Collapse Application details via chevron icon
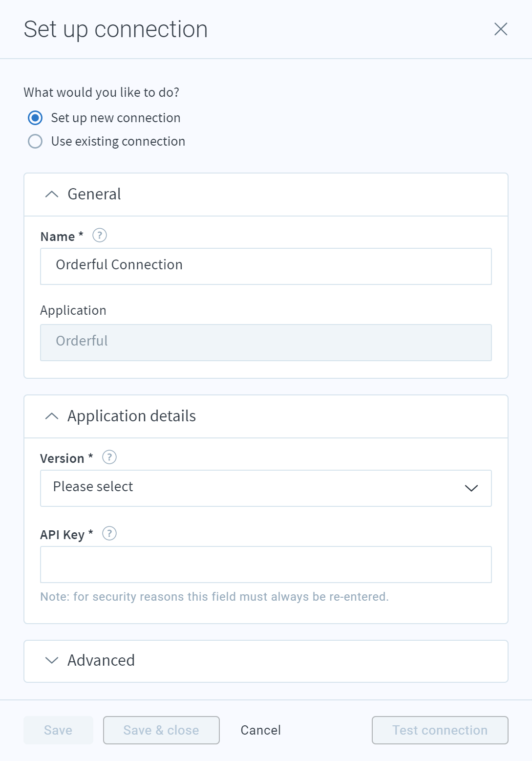This screenshot has width=532, height=761. [x=52, y=416]
